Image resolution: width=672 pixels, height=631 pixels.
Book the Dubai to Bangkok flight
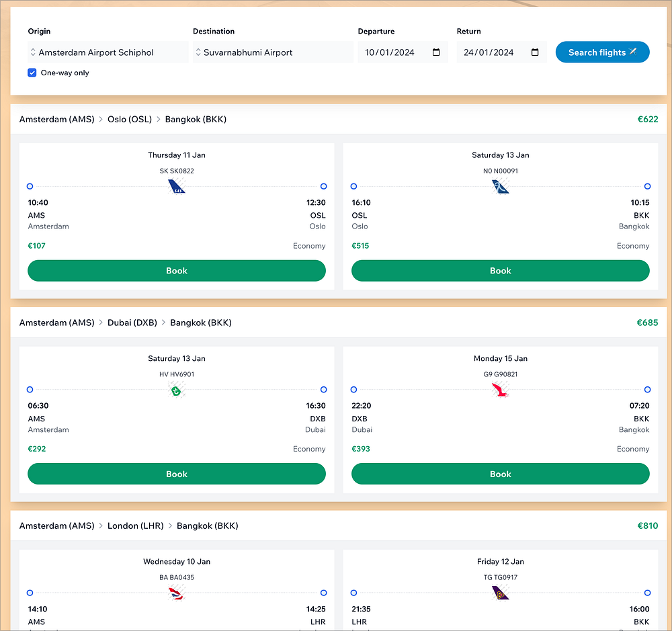click(x=501, y=474)
